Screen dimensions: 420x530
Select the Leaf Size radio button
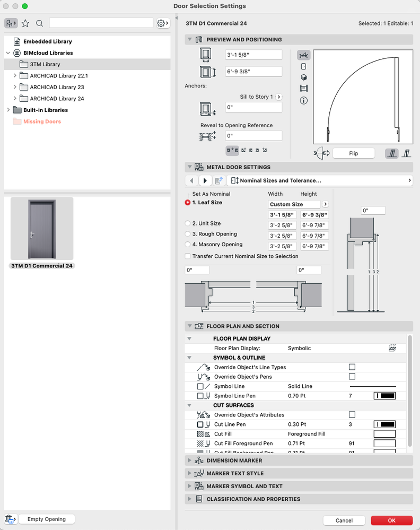click(x=188, y=203)
